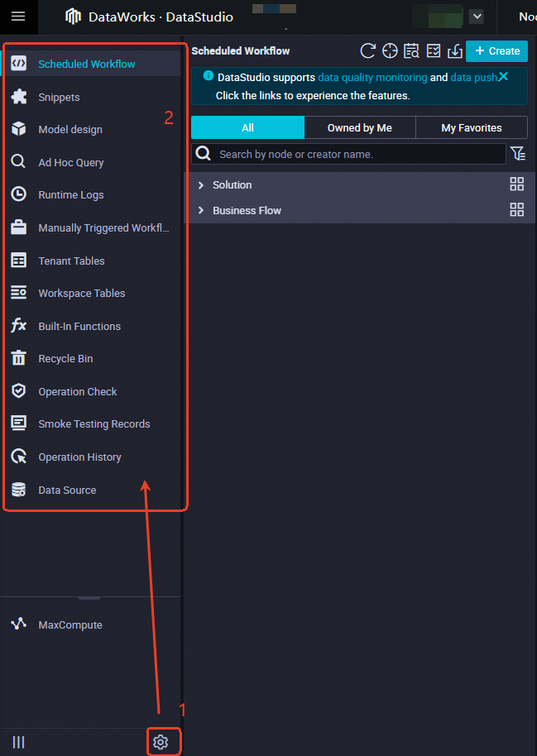This screenshot has width=537, height=756.
Task: Click the Built-In Functions fx icon
Action: point(19,325)
